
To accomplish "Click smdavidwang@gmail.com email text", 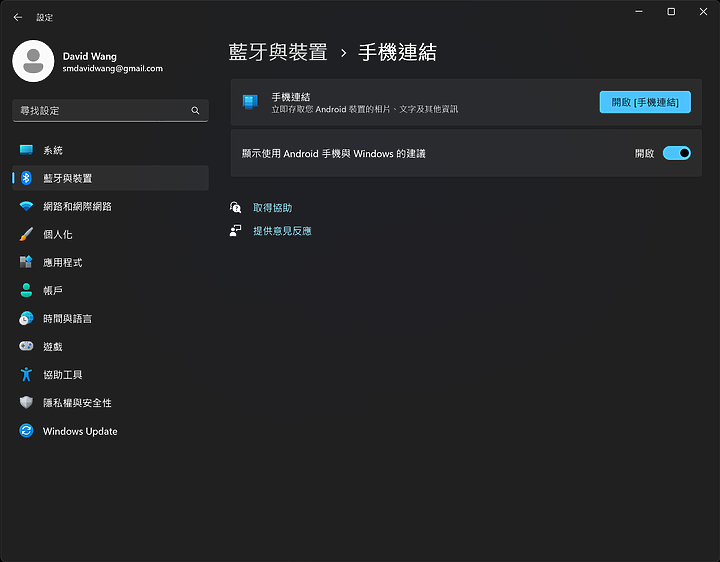I will [112, 68].
